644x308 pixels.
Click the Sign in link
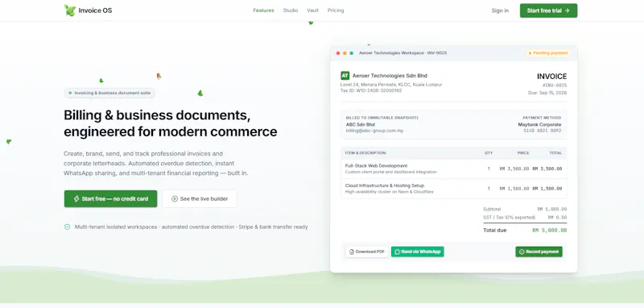coord(500,10)
